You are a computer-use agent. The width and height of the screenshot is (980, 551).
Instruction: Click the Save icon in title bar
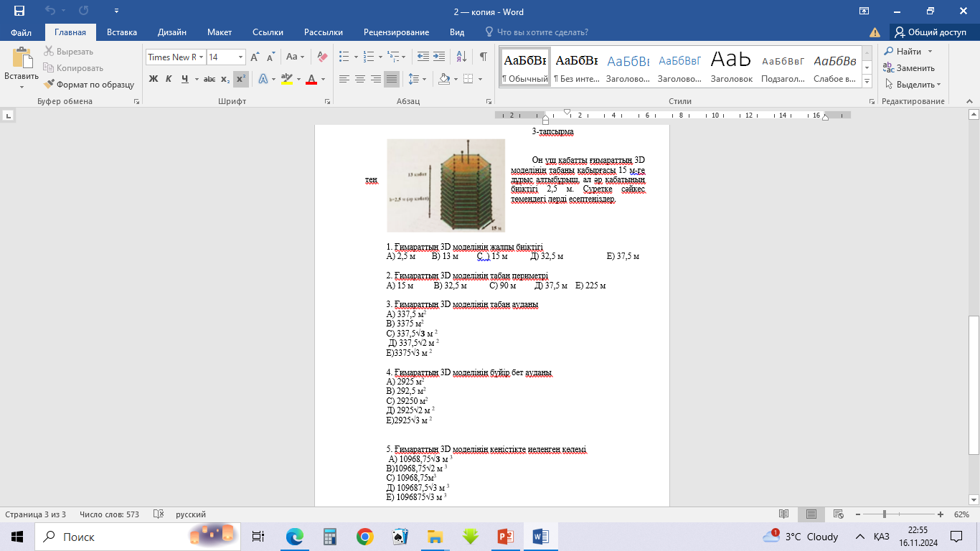[19, 11]
